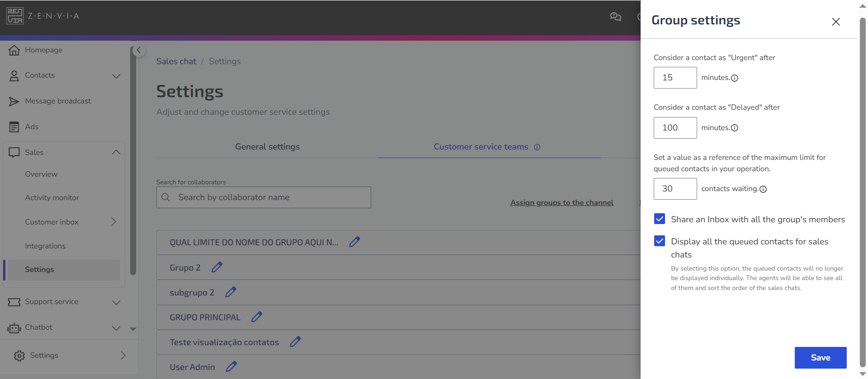Click the Ads newspaper icon

[14, 127]
